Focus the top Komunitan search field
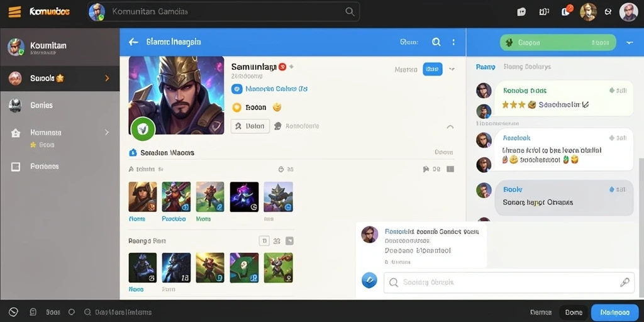This screenshot has width=644, height=322. [x=223, y=12]
